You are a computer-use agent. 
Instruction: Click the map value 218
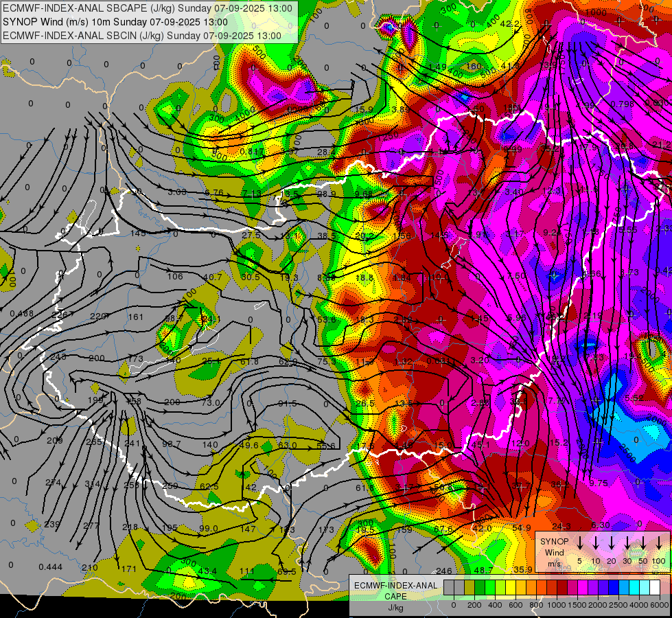[130, 527]
